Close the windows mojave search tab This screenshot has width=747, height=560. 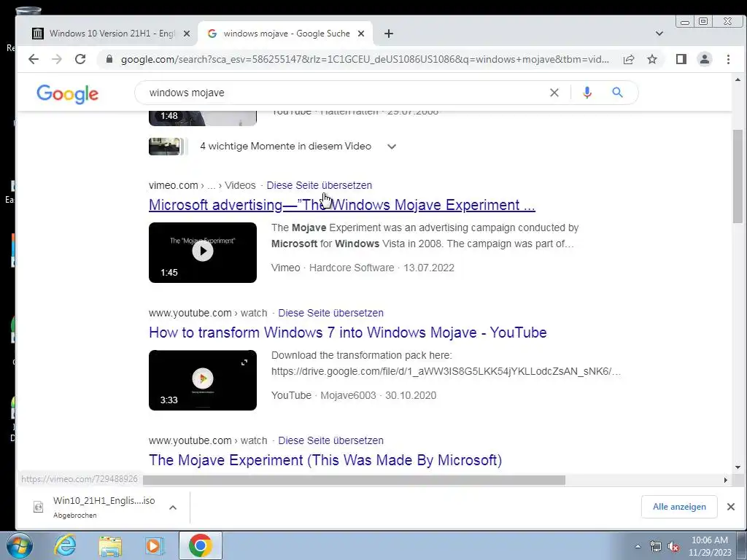361,34
